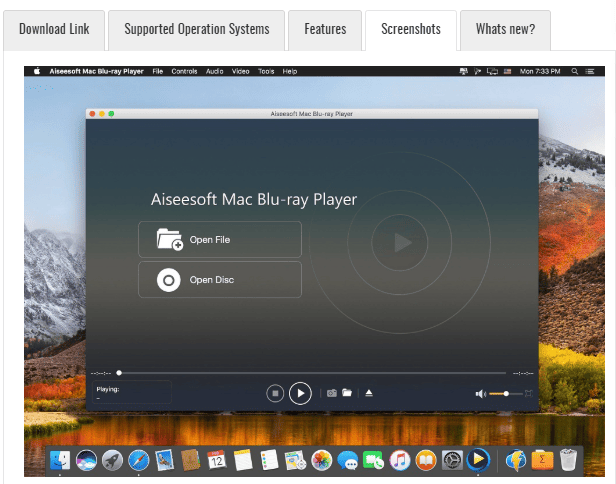Open Mail stamp icon in dock

(165, 460)
